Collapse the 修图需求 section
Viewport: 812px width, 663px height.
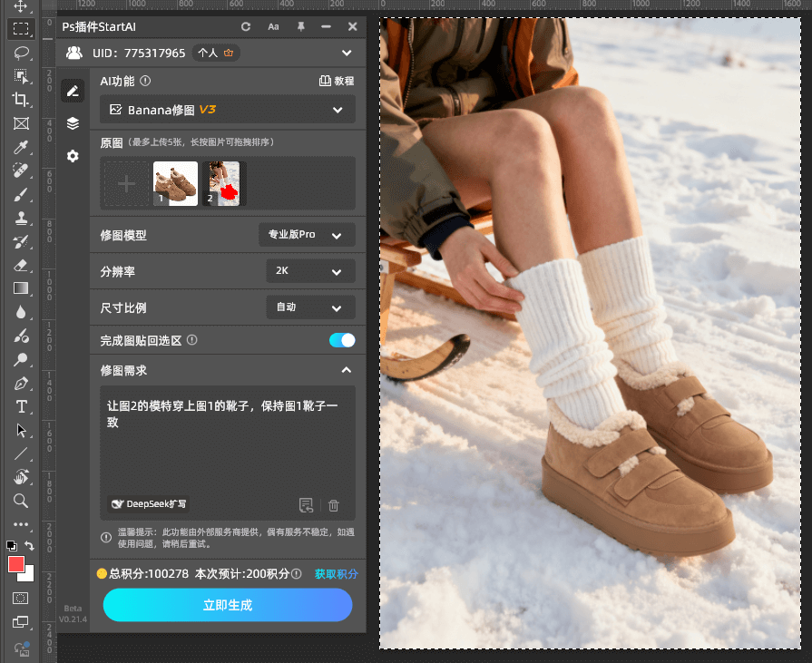click(x=347, y=370)
